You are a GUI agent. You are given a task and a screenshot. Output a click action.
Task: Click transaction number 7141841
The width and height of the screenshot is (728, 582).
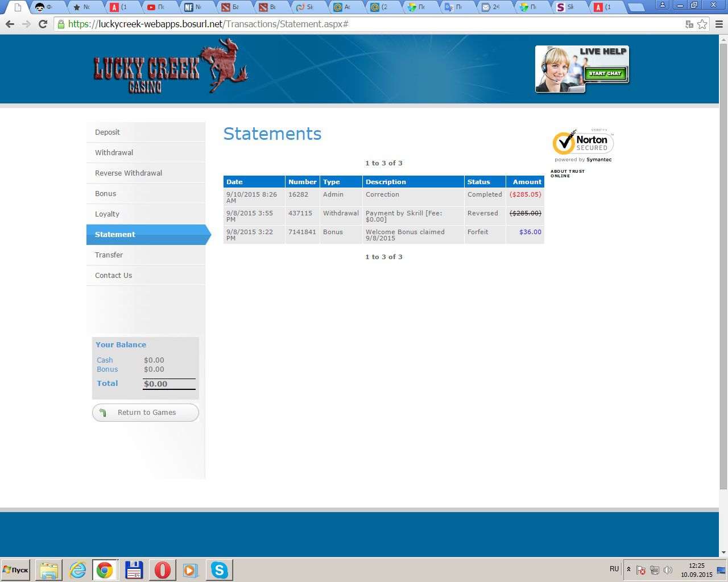[302, 232]
